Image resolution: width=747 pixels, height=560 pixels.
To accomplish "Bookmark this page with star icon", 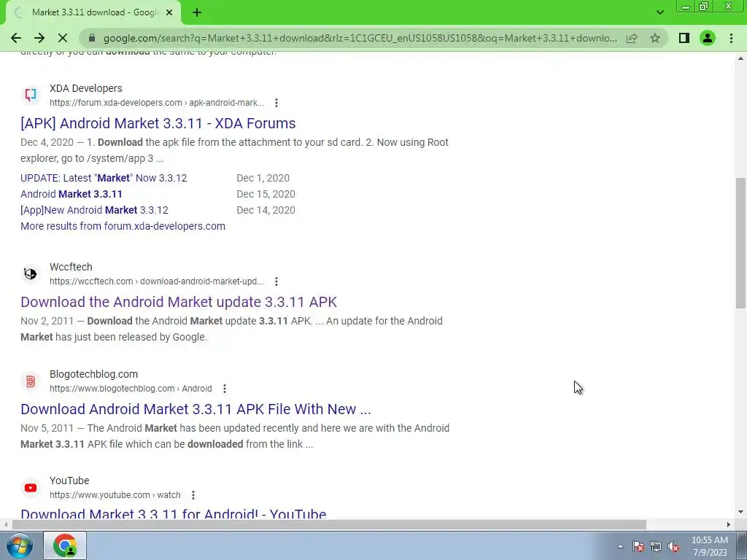I will [x=655, y=38].
